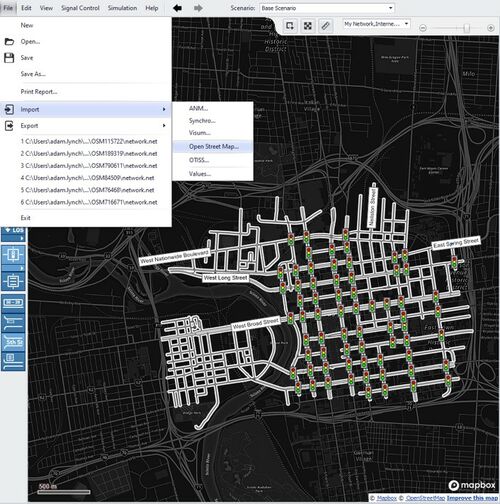The width and height of the screenshot is (500, 504).
Task: Select Visum... import option
Action: point(213,133)
